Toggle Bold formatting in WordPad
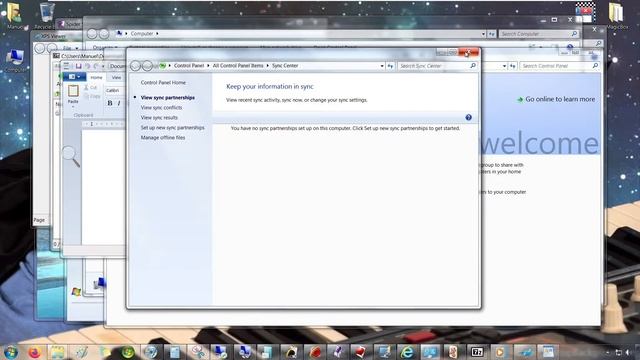This screenshot has height=360, width=640. coord(110,103)
